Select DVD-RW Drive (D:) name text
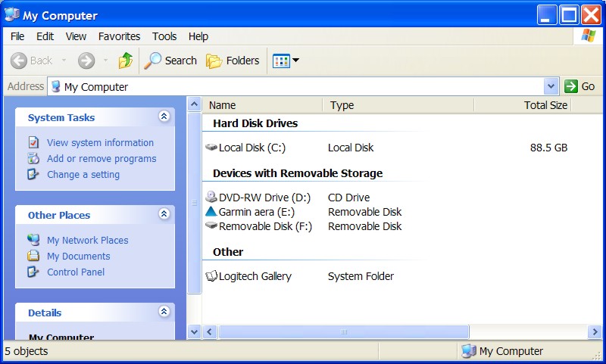Image resolution: width=606 pixels, height=364 pixels. pos(264,198)
